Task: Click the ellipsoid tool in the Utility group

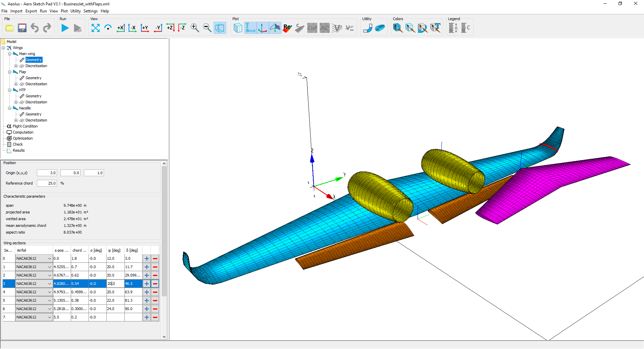Action: point(380,28)
